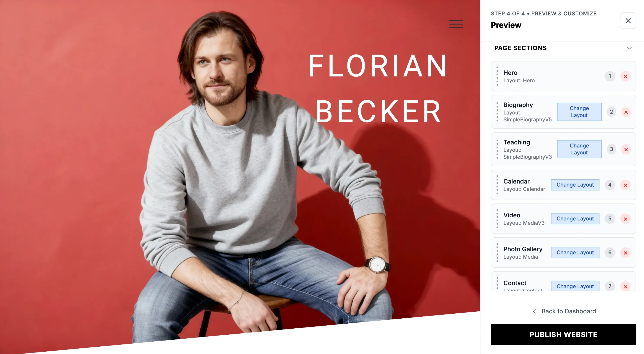Change Layout for the Calendar section

pos(575,185)
